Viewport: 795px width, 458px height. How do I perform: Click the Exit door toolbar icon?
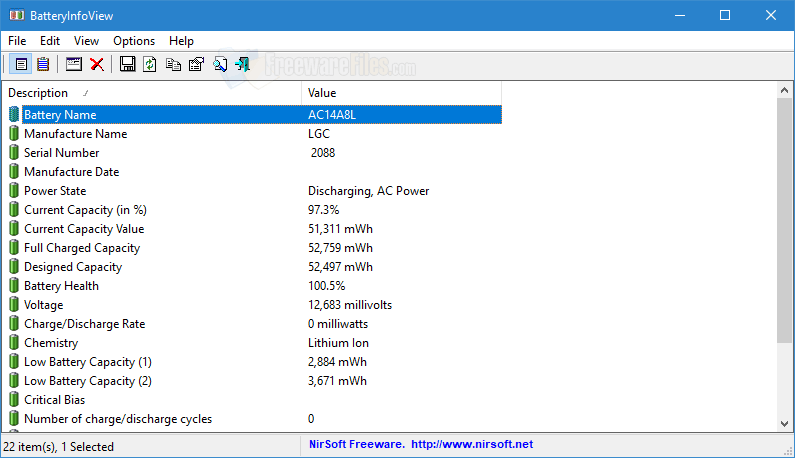(242, 64)
